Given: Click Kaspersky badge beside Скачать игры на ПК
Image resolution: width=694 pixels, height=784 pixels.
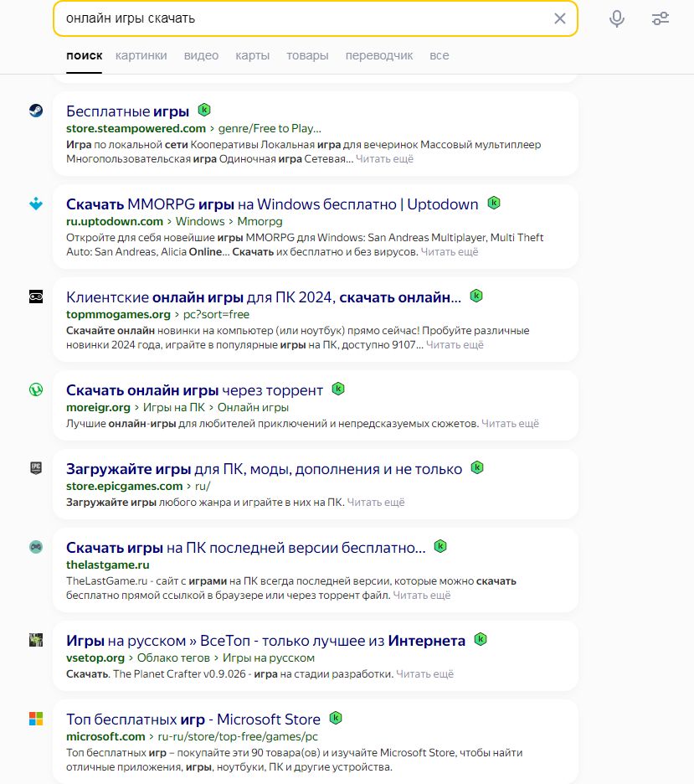Looking at the screenshot, I should point(440,546).
